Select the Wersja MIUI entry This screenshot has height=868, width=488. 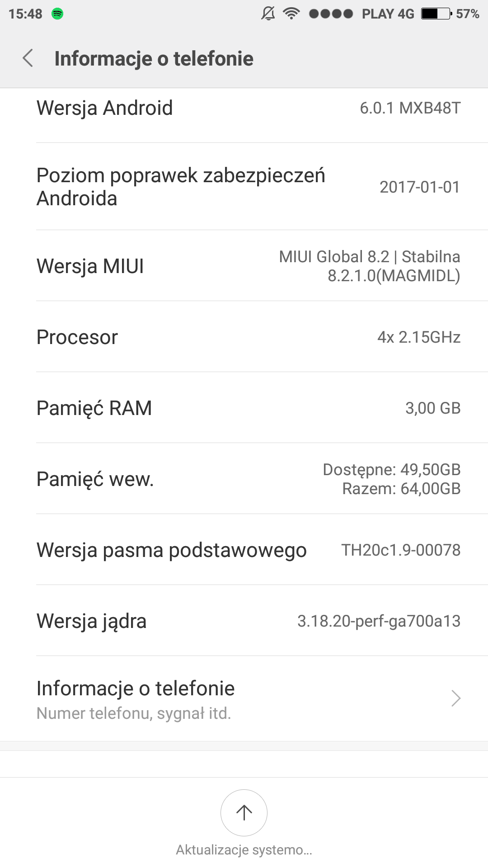tap(244, 266)
